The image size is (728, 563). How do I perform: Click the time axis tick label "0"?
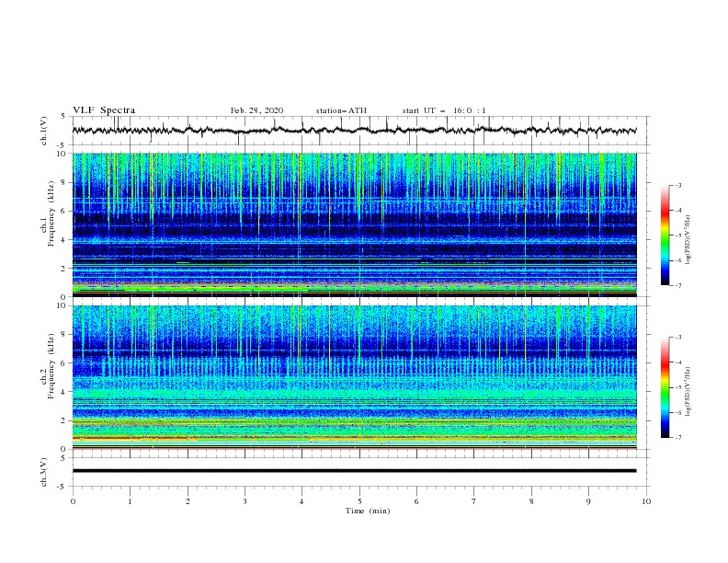[73, 501]
